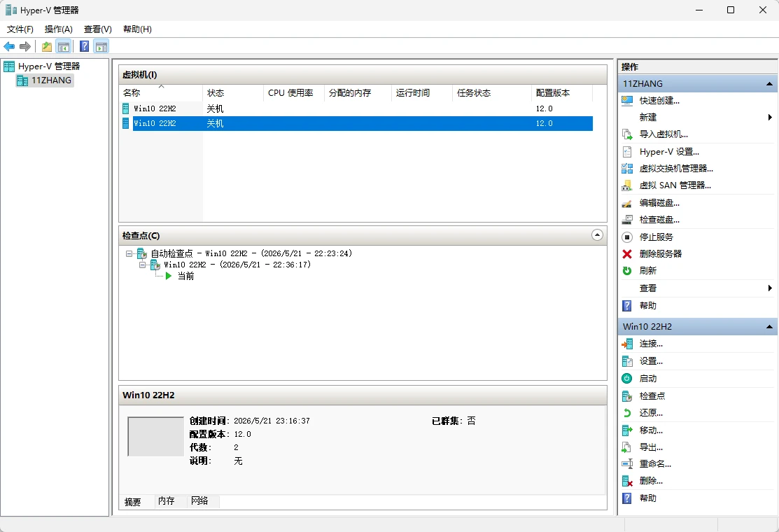Open the 文件(F) menu
779x532 pixels.
click(20, 29)
